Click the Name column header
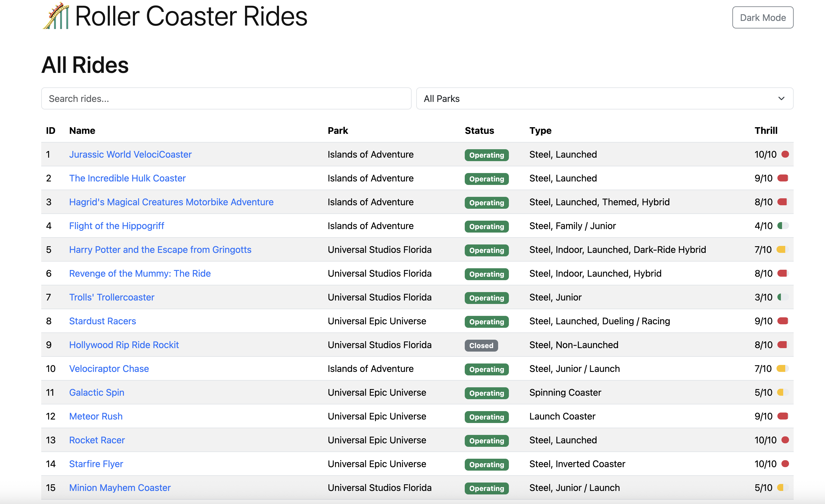The width and height of the screenshot is (825, 504). [82, 131]
